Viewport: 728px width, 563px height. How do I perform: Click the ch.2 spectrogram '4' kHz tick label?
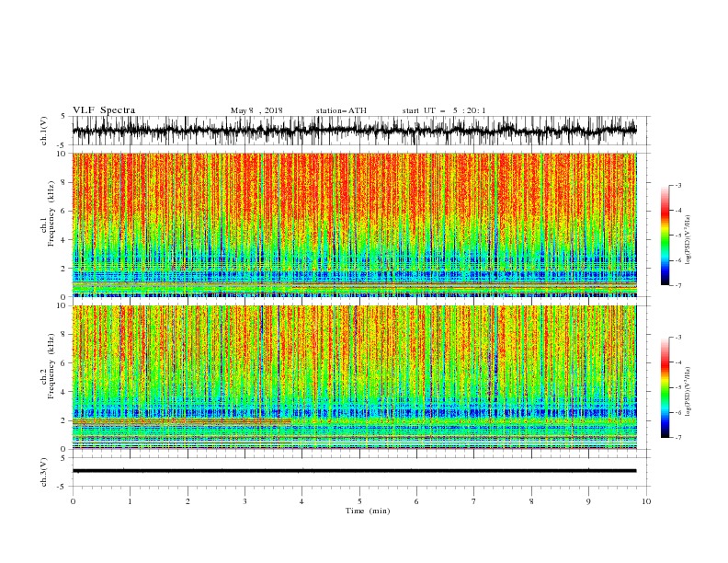click(x=63, y=392)
